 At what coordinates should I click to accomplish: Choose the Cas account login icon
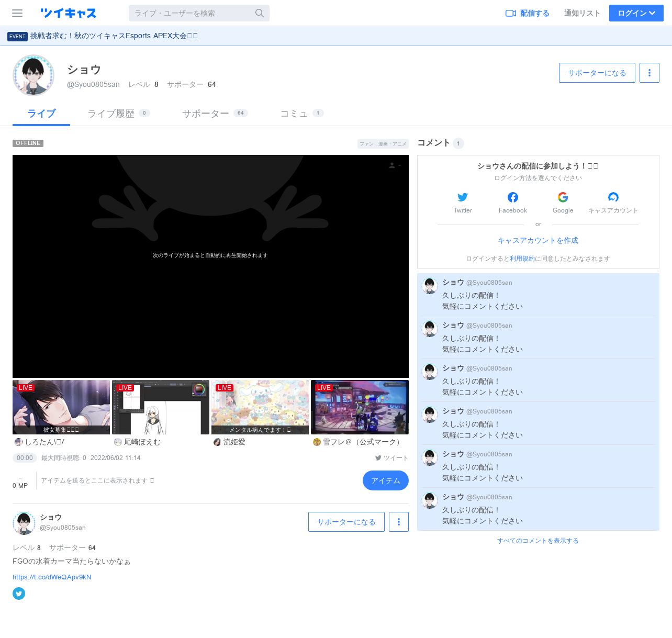[613, 197]
